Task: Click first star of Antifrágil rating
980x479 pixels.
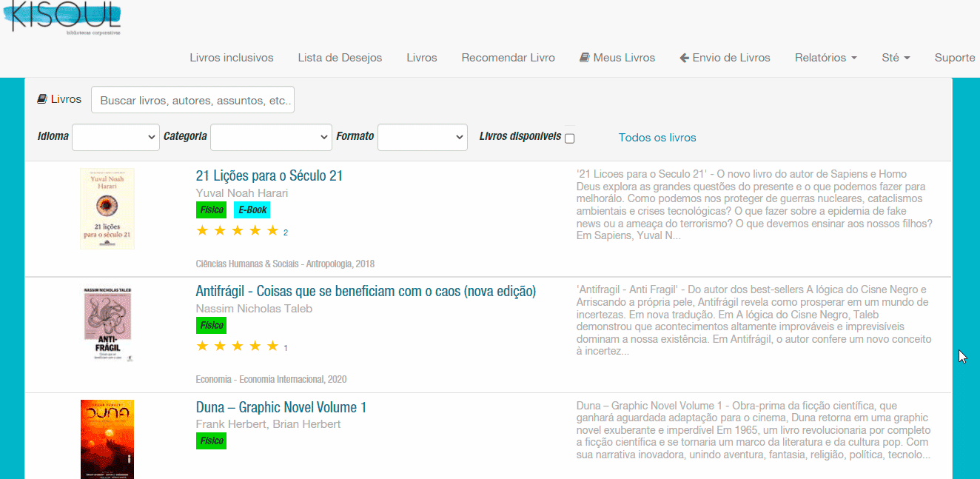Action: pyautogui.click(x=203, y=346)
